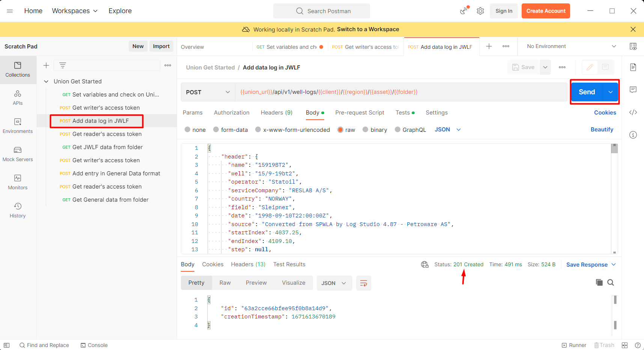Switch to the Authorization tab

pos(232,113)
